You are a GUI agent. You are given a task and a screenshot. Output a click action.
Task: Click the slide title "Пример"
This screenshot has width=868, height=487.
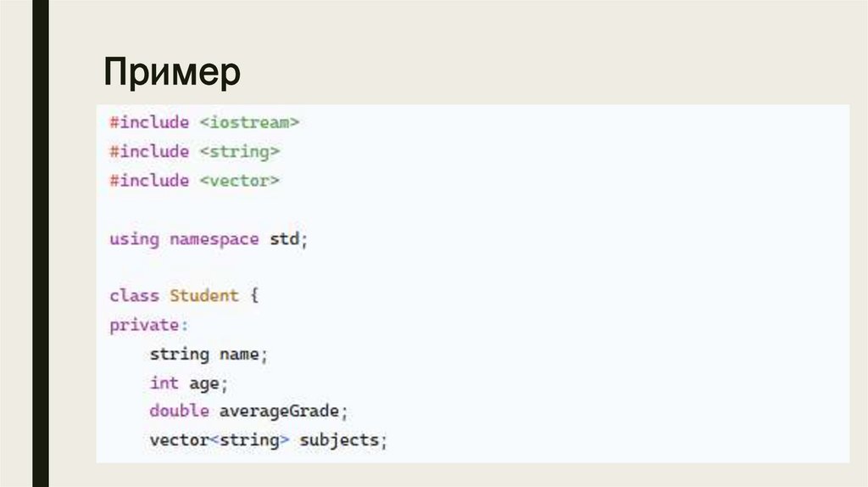click(x=172, y=72)
